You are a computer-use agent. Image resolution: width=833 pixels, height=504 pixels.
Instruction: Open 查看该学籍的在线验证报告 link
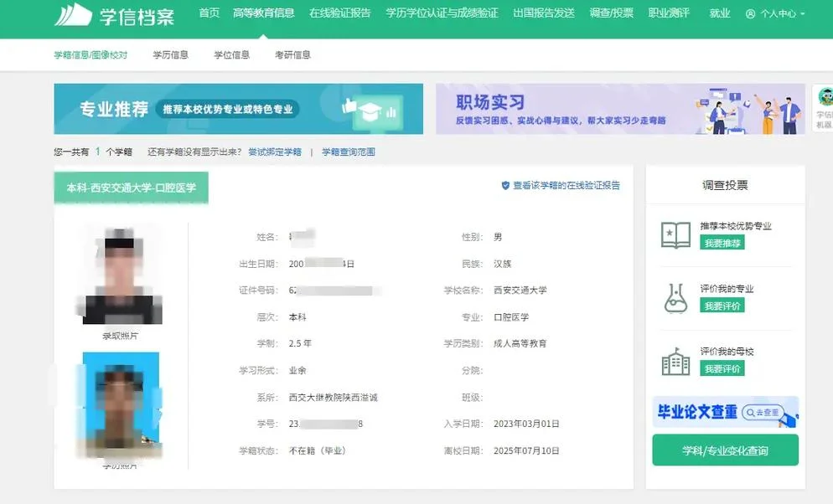(567, 185)
